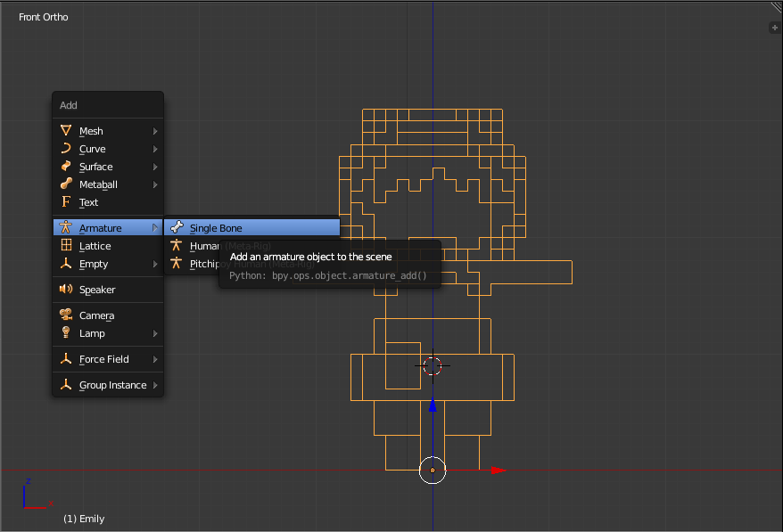Viewport: 783px width, 532px height.
Task: Click the Front Ortho view label
Action: point(44,17)
